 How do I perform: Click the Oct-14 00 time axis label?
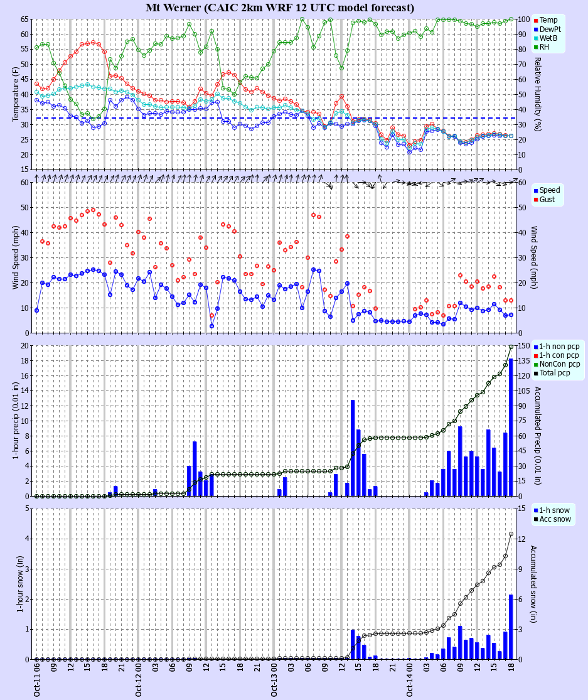pos(410,679)
